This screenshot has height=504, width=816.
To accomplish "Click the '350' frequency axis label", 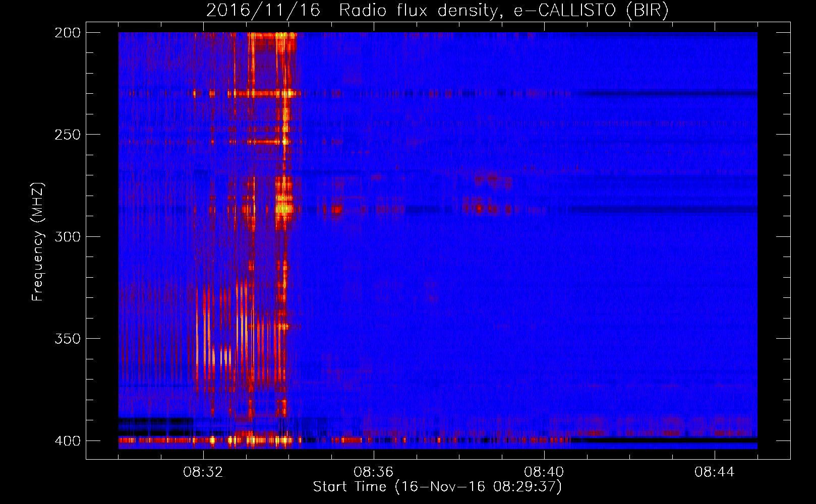I will pyautogui.click(x=68, y=338).
